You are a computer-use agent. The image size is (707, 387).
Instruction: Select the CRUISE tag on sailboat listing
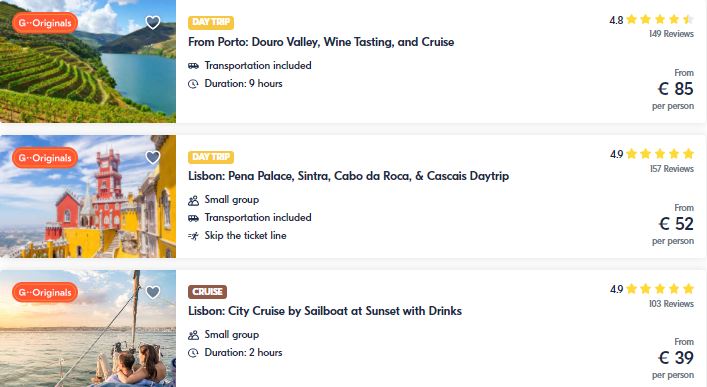click(207, 292)
